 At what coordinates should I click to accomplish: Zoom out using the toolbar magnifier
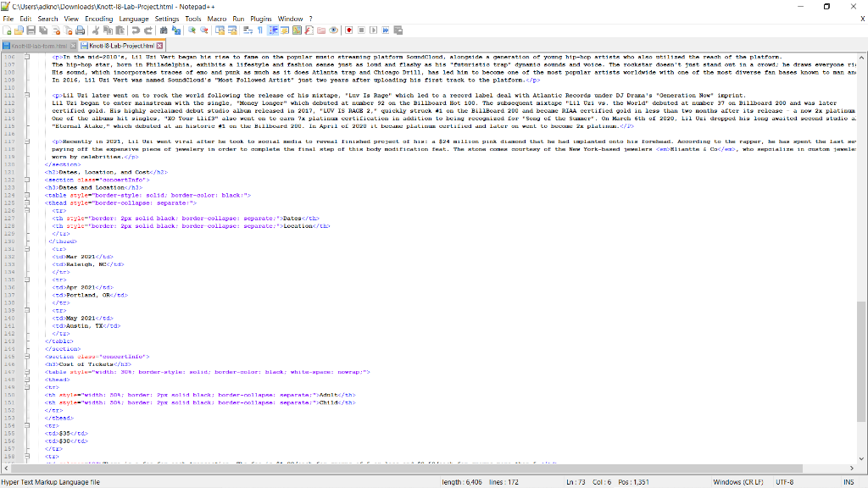[x=203, y=30]
